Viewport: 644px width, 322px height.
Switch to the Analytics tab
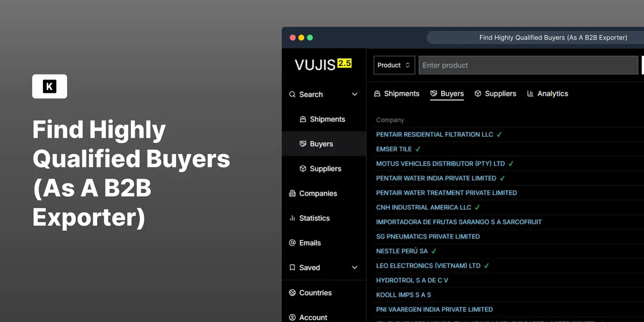pyautogui.click(x=547, y=93)
